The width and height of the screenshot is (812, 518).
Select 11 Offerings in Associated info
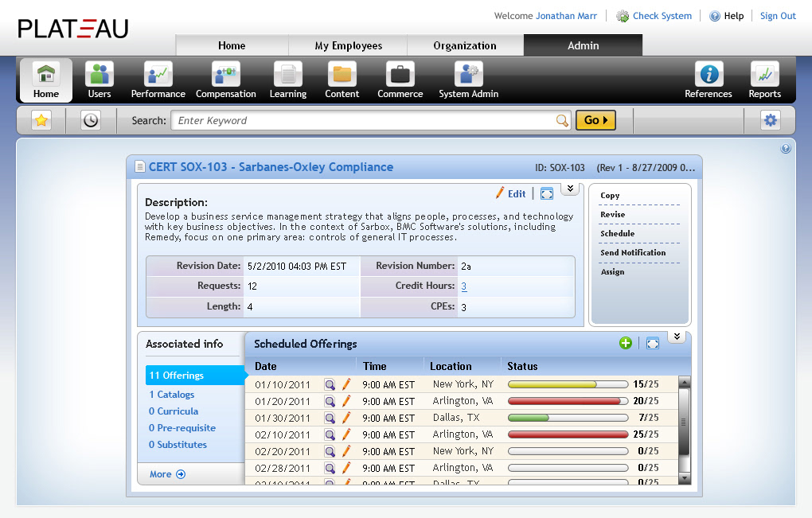tap(195, 376)
